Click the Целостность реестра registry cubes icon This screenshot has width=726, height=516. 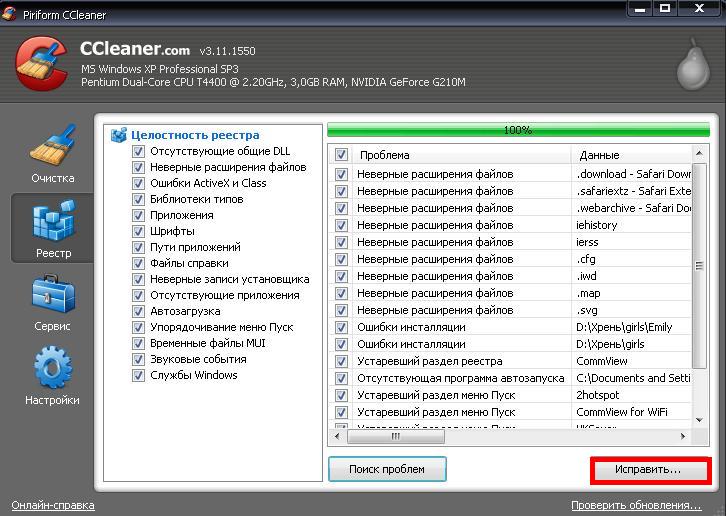(x=119, y=135)
